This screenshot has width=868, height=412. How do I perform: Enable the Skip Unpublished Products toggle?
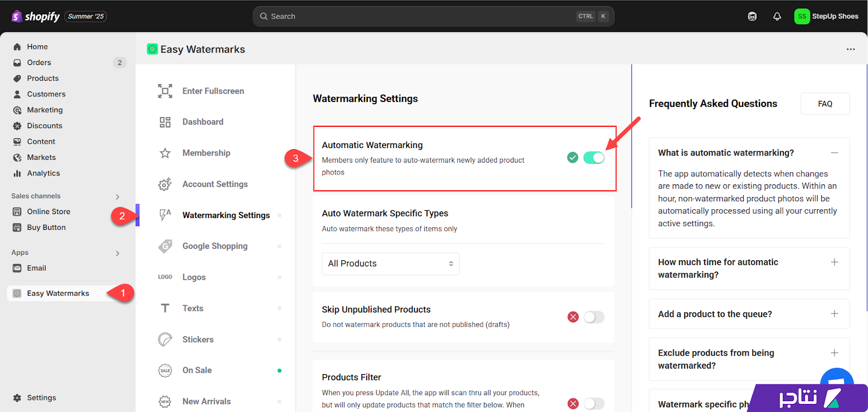pyautogui.click(x=593, y=317)
